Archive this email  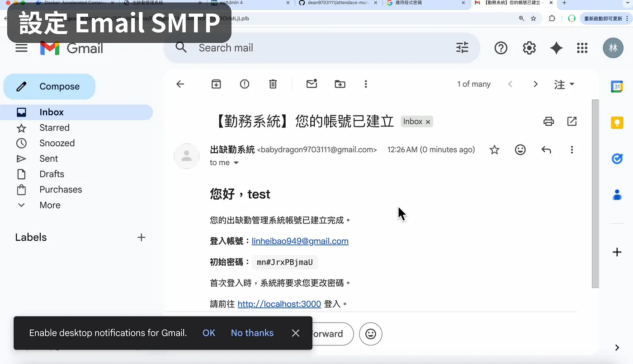216,84
